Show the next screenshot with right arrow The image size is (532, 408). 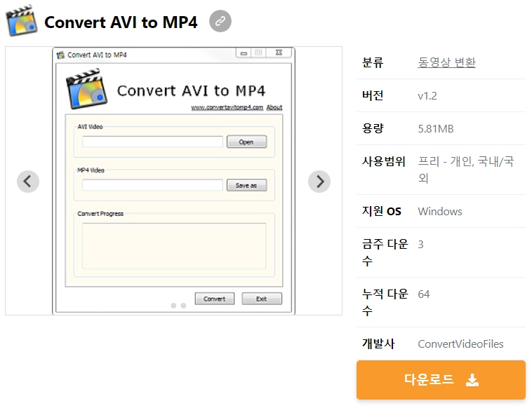pyautogui.click(x=319, y=182)
